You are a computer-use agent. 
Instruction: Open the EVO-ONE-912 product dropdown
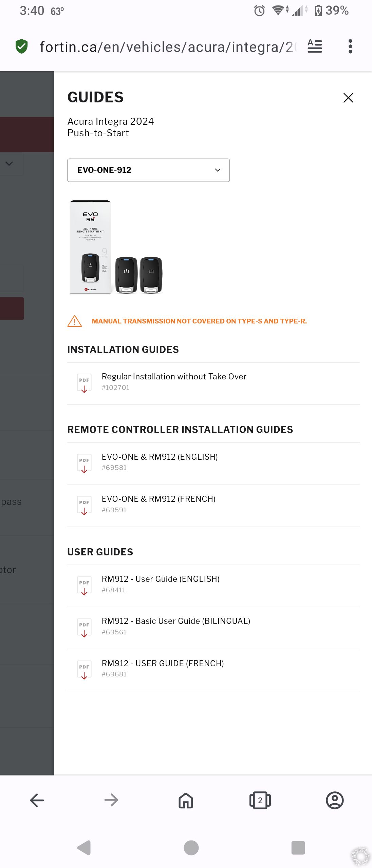[x=148, y=170]
